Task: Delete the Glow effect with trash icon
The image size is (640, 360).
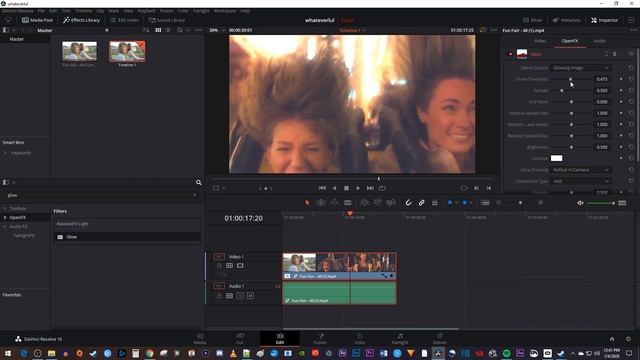Action: [615, 54]
